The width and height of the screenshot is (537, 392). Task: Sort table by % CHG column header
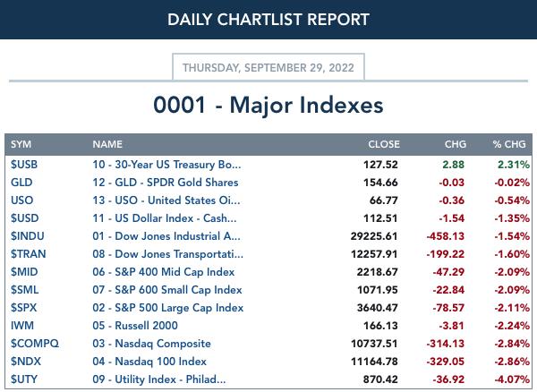tap(509, 144)
